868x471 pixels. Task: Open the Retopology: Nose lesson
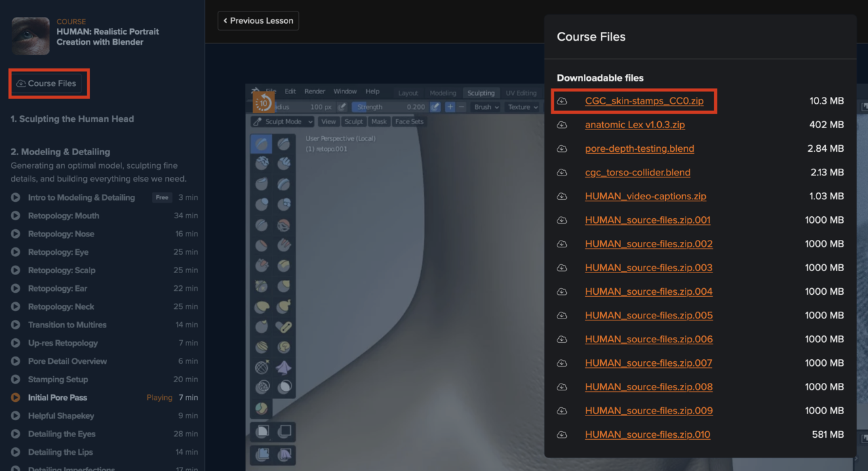61,234
